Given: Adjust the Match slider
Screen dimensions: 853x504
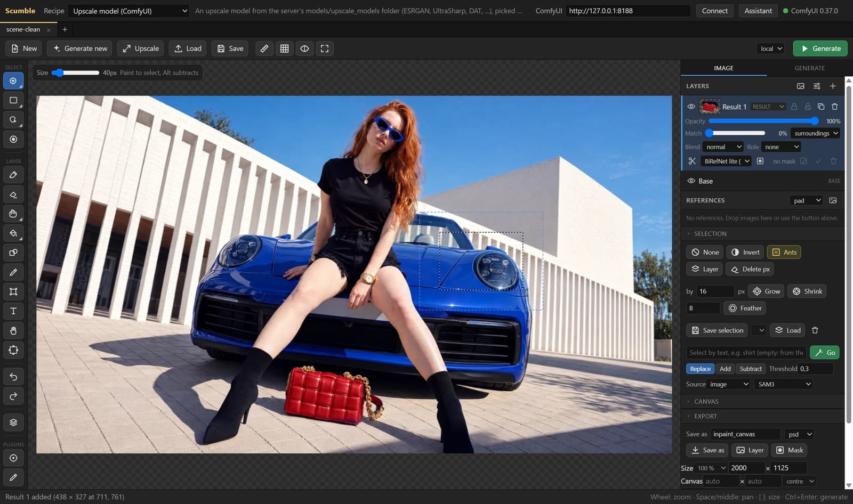Looking at the screenshot, I should pos(736,133).
